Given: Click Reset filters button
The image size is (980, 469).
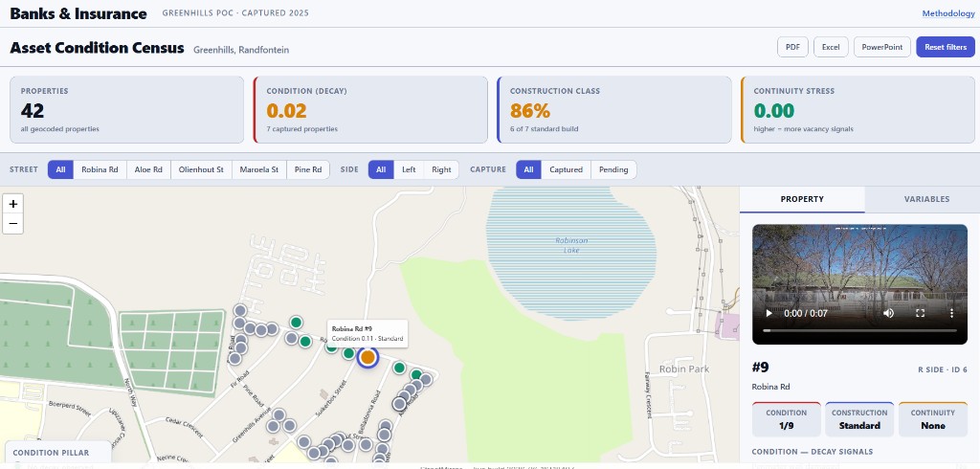Looking at the screenshot, I should [945, 47].
